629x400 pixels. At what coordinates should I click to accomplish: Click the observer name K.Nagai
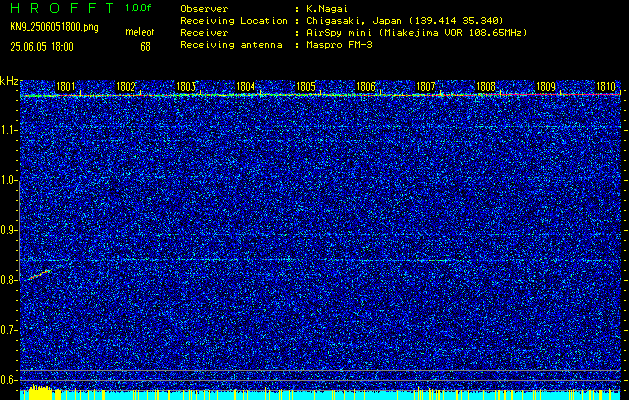[329, 8]
